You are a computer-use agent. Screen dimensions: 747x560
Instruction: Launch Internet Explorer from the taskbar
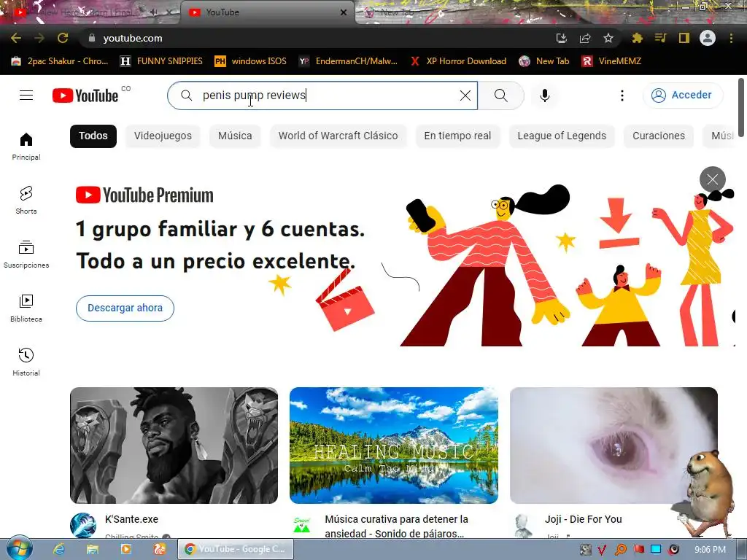click(x=59, y=549)
